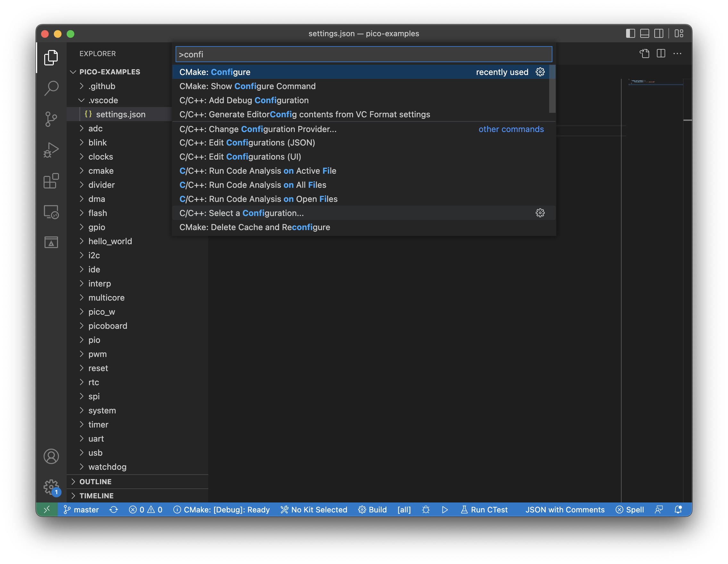Click No Kit Selected in status bar
Image resolution: width=728 pixels, height=564 pixels.
pyautogui.click(x=314, y=509)
